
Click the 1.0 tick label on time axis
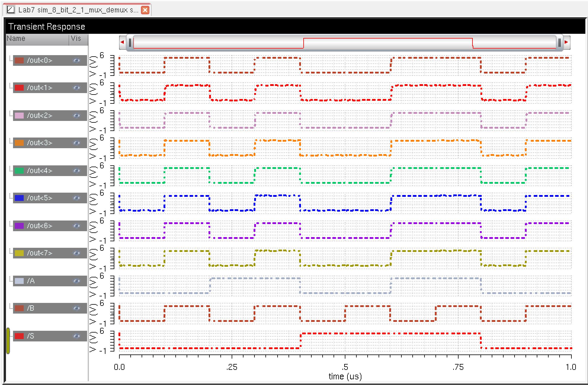(571, 367)
